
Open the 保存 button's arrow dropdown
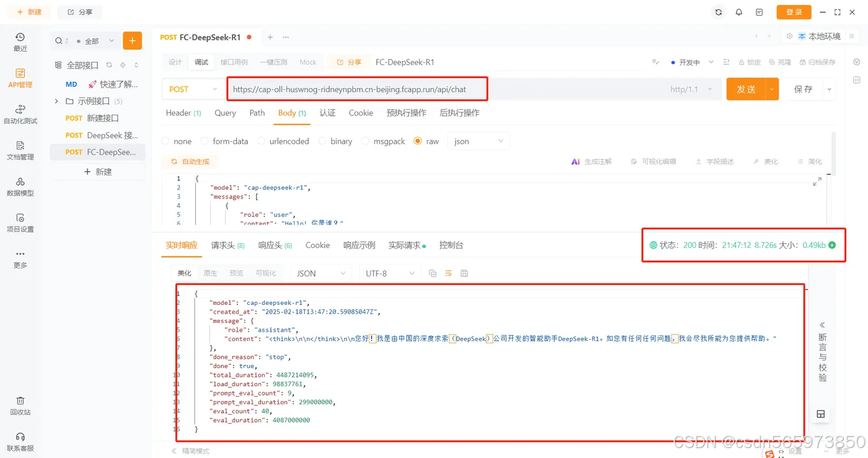coord(829,89)
